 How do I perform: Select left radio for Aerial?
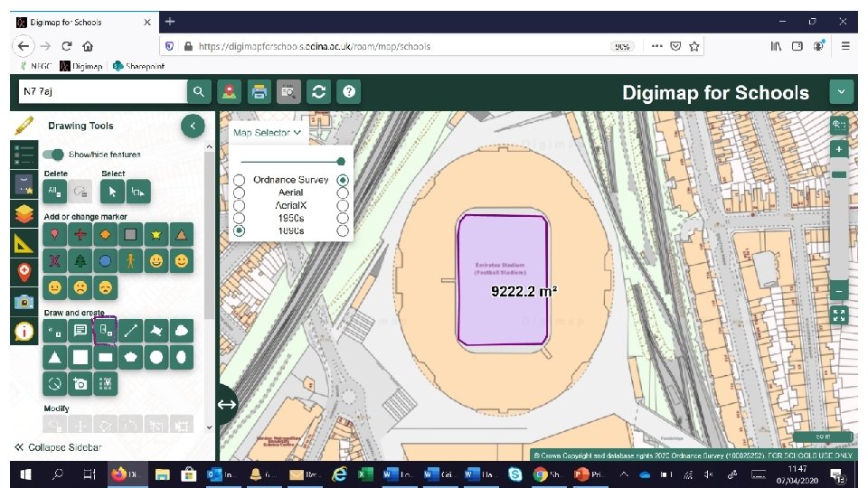click(x=239, y=192)
